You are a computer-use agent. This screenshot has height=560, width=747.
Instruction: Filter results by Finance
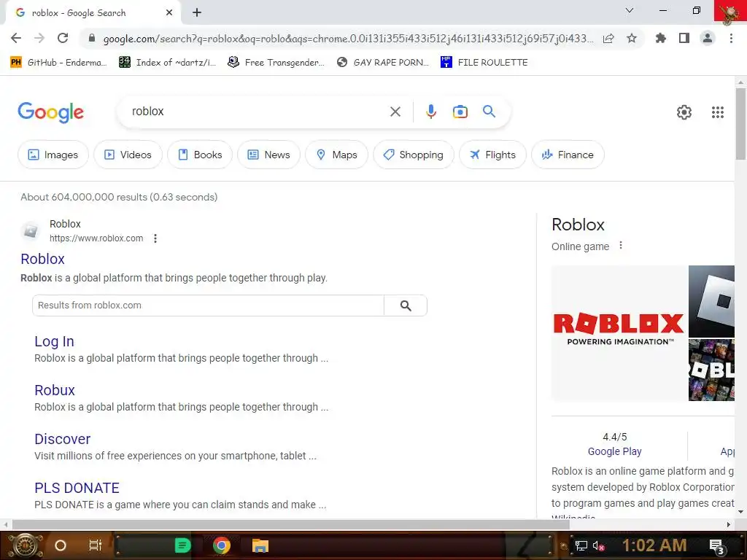pyautogui.click(x=568, y=155)
